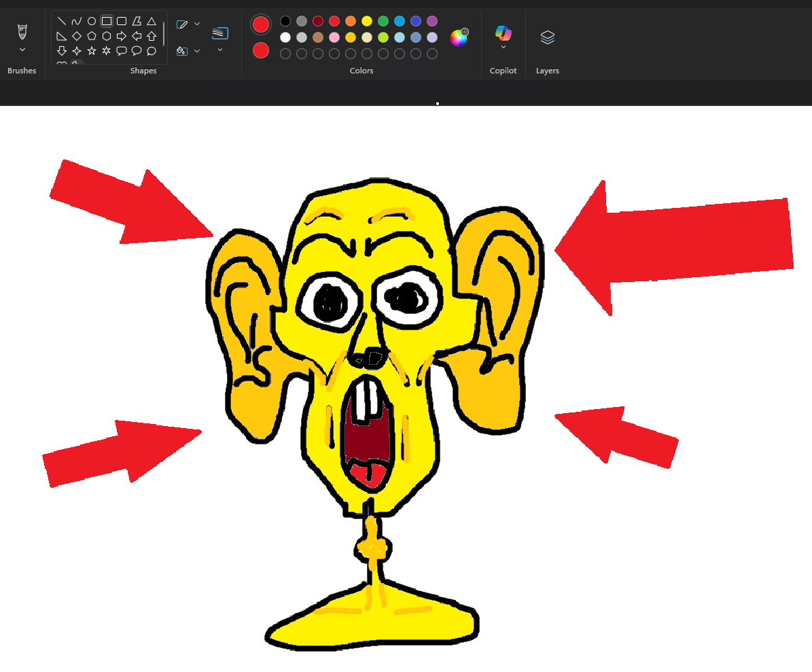Click the Shapes gallery scrollbar
The width and height of the screenshot is (812, 672).
[x=164, y=34]
